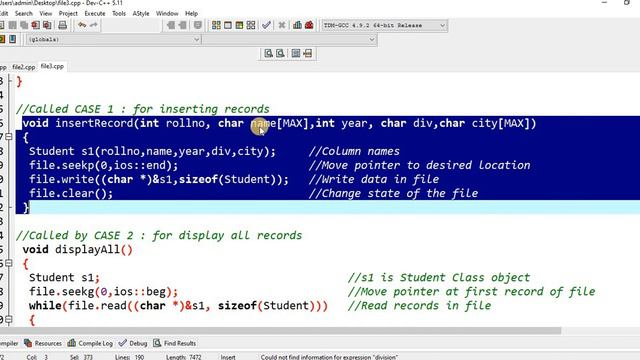The width and height of the screenshot is (640, 360).
Task: Open the View menu
Action: pyautogui.click(x=45, y=13)
